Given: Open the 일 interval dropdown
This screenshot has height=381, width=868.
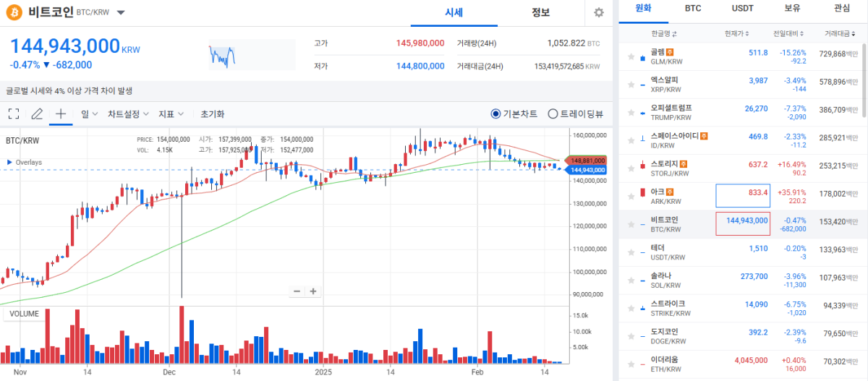Looking at the screenshot, I should click(89, 114).
